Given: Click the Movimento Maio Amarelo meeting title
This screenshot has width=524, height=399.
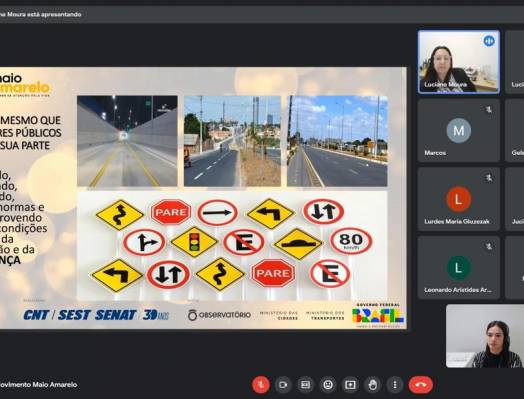Looking at the screenshot, I should point(38,385).
